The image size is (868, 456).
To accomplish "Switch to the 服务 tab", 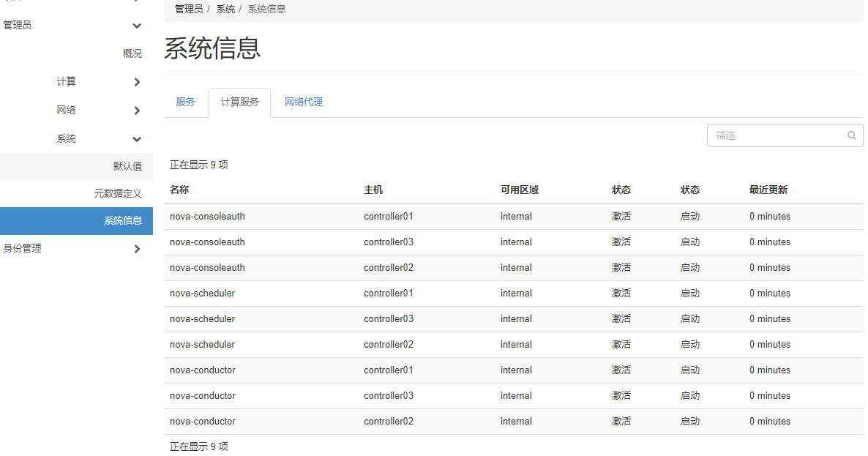I will 186,102.
